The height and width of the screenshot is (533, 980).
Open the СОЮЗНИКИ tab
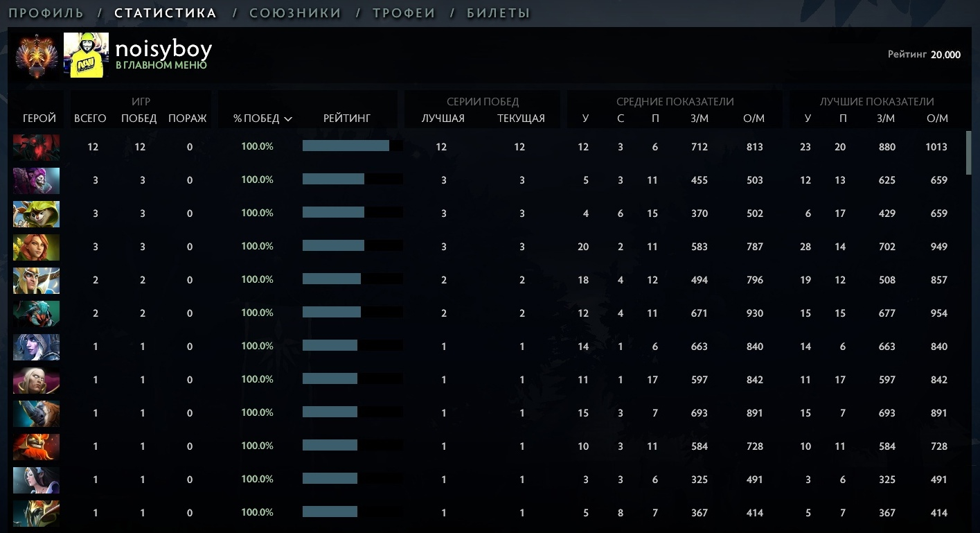point(295,13)
